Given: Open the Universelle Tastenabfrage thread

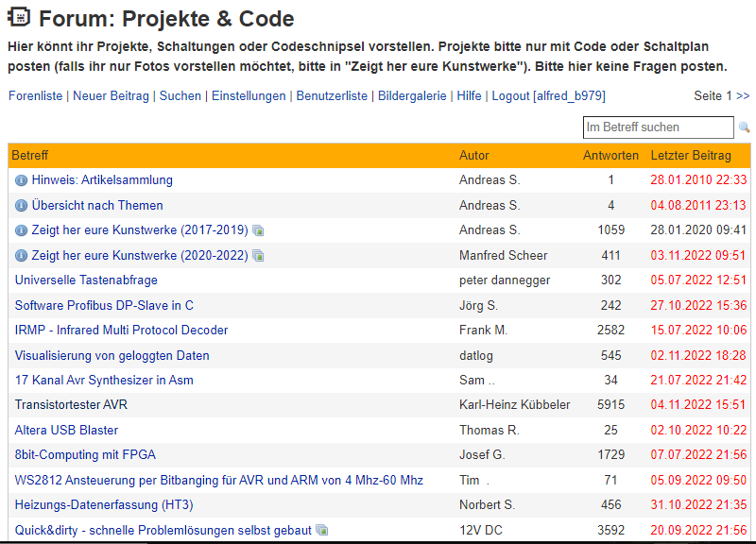Looking at the screenshot, I should pos(86,280).
